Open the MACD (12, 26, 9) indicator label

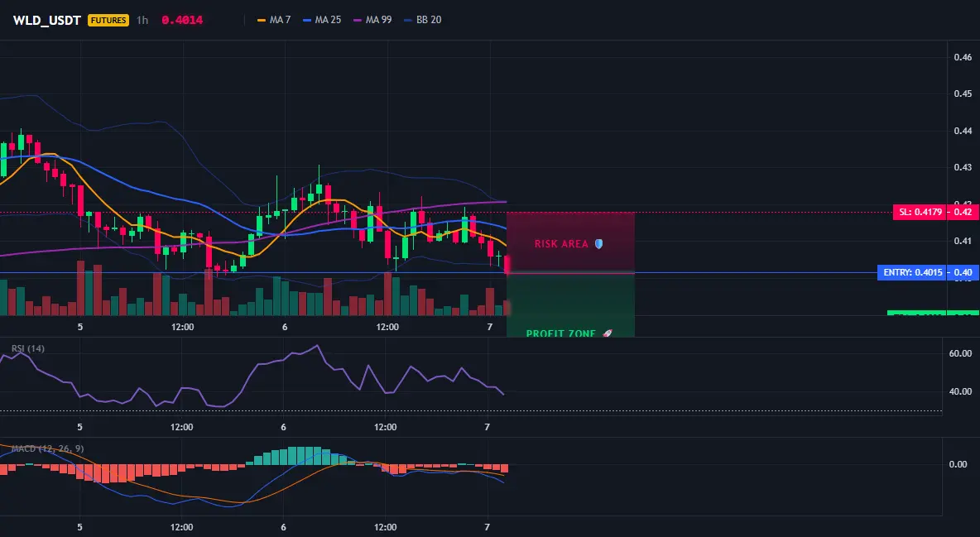[x=47, y=448]
